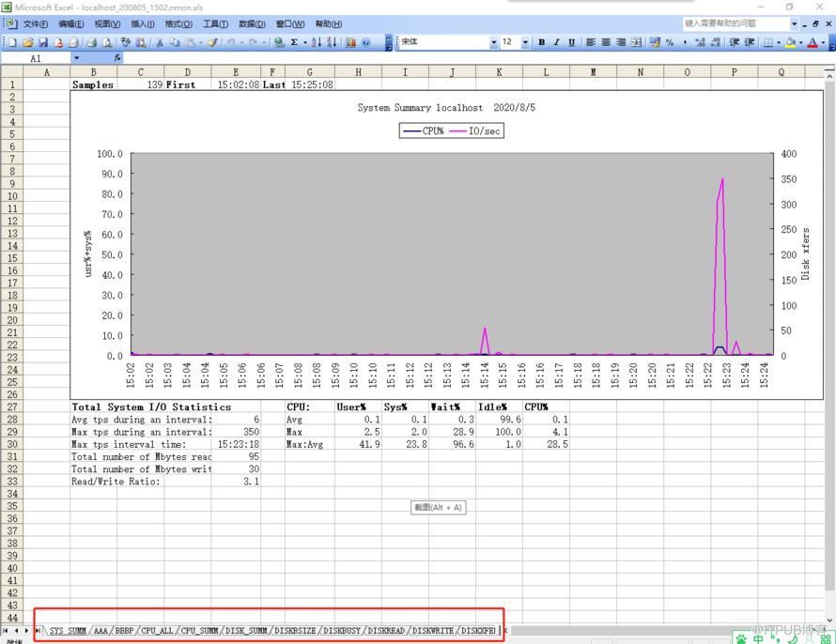This screenshot has width=836, height=644.
Task: Select the row 27 header
Action: [11, 407]
